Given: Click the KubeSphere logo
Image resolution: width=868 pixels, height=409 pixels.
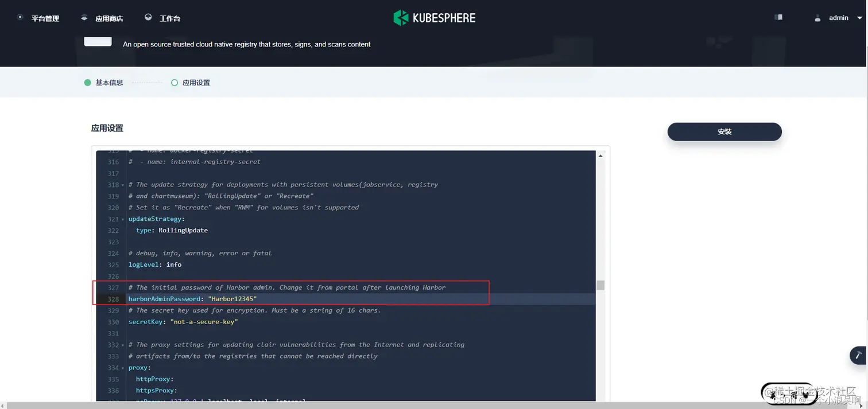Looking at the screenshot, I should [435, 18].
